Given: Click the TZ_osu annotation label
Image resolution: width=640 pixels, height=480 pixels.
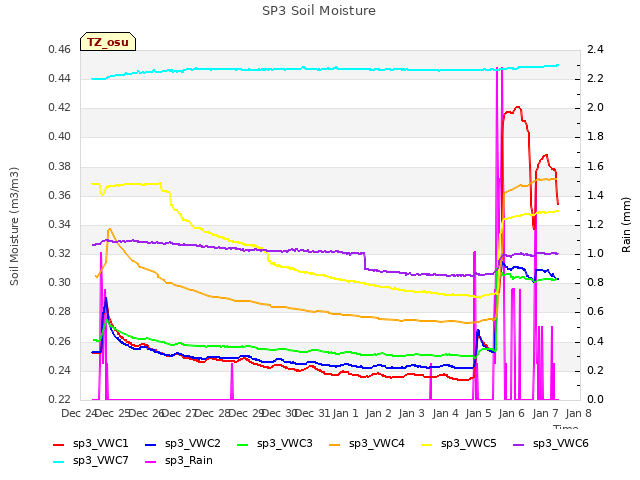Looking at the screenshot, I should click(x=108, y=42).
